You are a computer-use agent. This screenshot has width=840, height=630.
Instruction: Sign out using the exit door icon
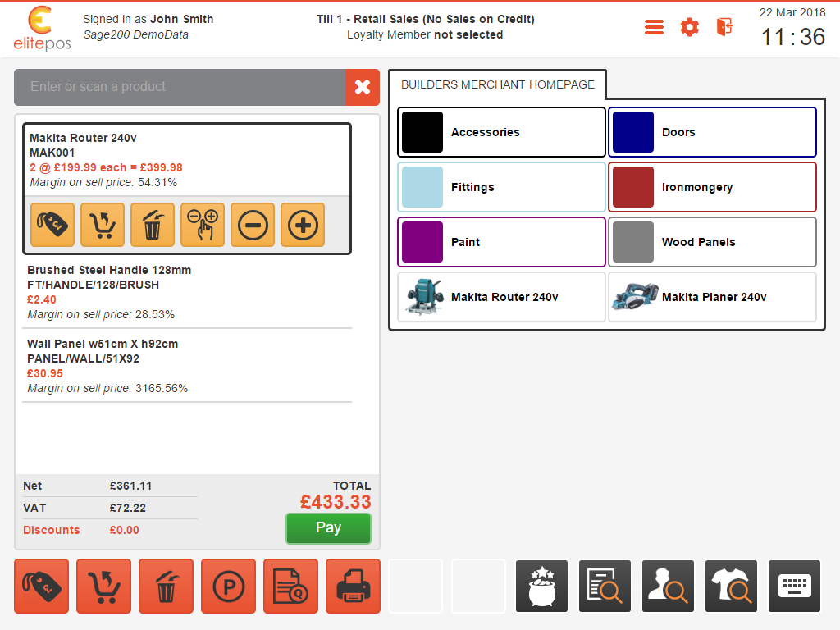[x=725, y=27]
